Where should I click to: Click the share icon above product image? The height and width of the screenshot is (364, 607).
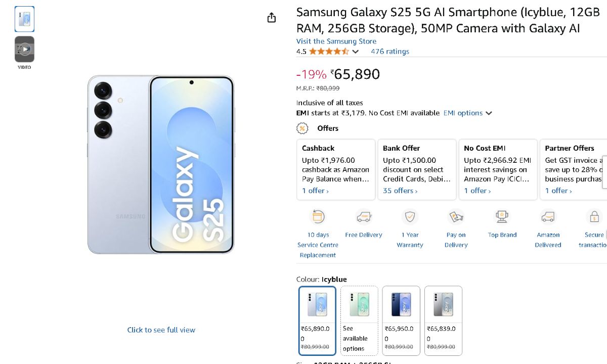tap(272, 18)
